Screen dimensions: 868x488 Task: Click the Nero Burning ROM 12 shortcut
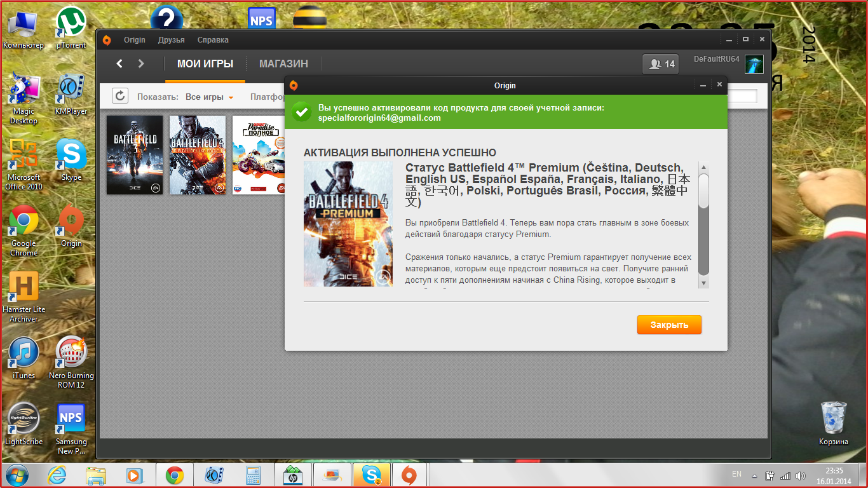71,363
